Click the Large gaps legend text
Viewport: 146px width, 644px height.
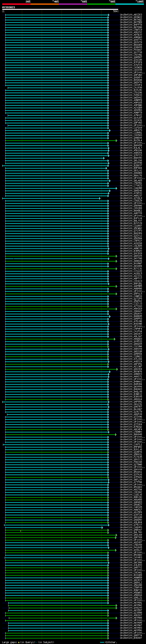coord(28,642)
